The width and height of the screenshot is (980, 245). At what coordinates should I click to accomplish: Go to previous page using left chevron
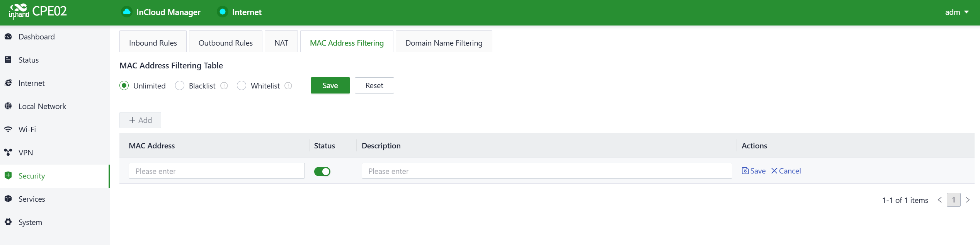[x=940, y=200]
